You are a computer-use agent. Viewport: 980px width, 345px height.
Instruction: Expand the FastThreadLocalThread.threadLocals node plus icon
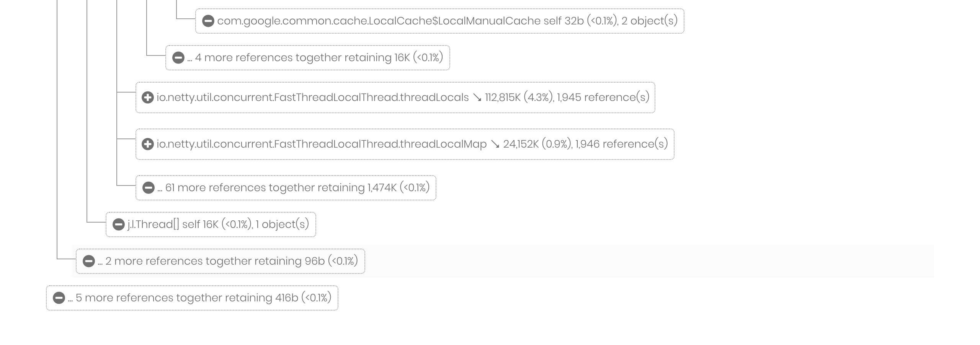tap(148, 98)
